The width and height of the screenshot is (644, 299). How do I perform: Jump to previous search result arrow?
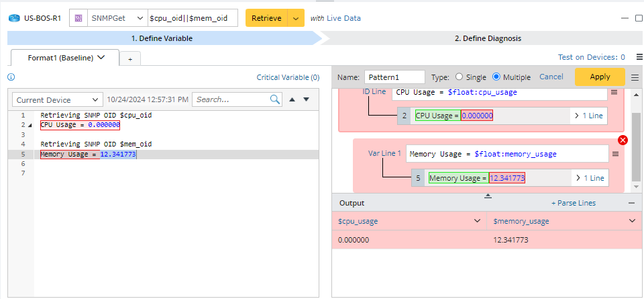point(292,99)
